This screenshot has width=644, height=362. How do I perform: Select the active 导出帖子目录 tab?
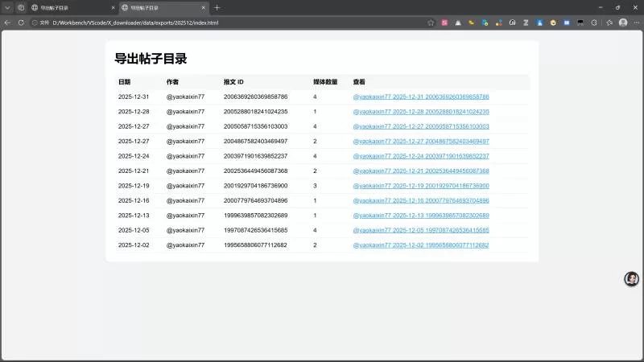coord(163,8)
